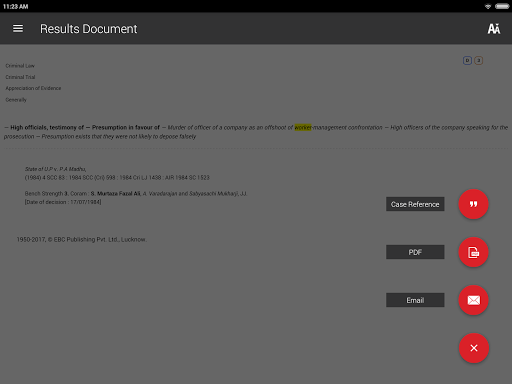Select the Case Reference label
This screenshot has width=512, height=384.
coord(415,204)
